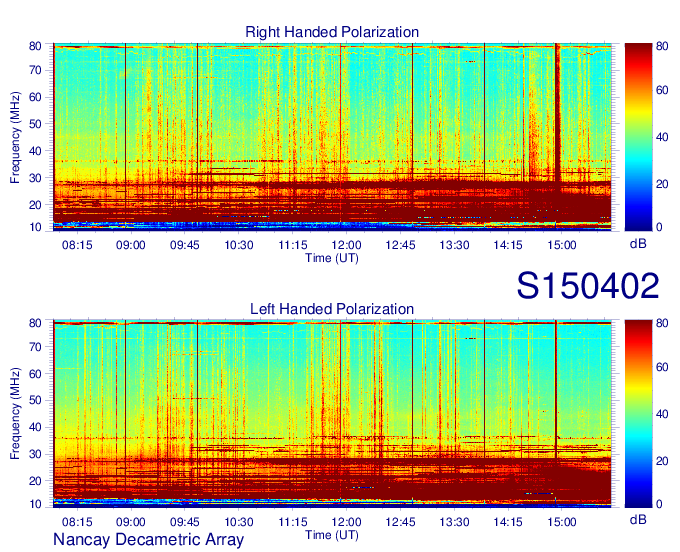Click the 08:15 tick on upper time axis
The height and width of the screenshot is (552, 680).
coord(77,245)
